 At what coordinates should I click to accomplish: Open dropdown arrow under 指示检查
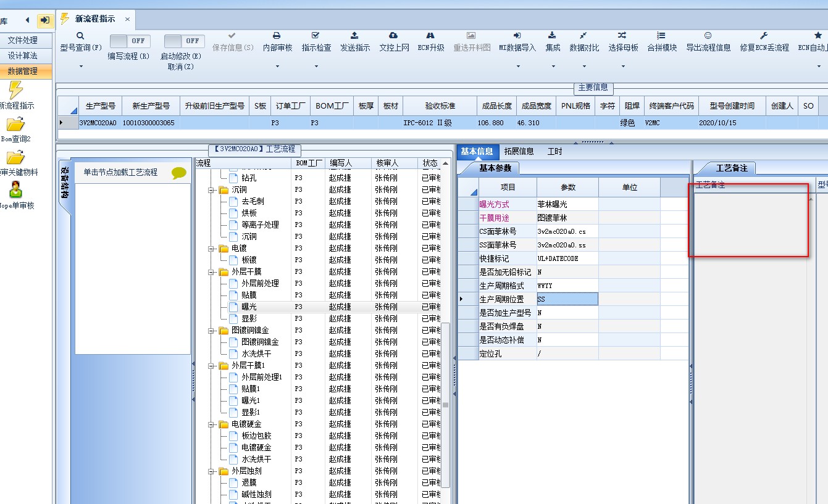316,66
